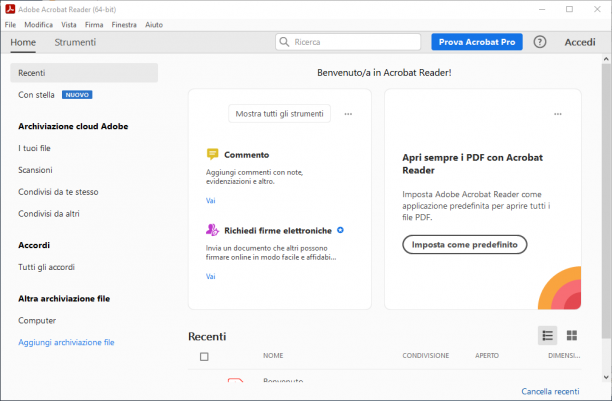Select Recenti in the sidebar

(84, 73)
